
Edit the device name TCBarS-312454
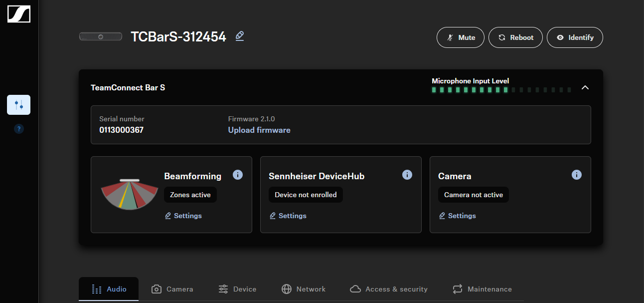[240, 36]
